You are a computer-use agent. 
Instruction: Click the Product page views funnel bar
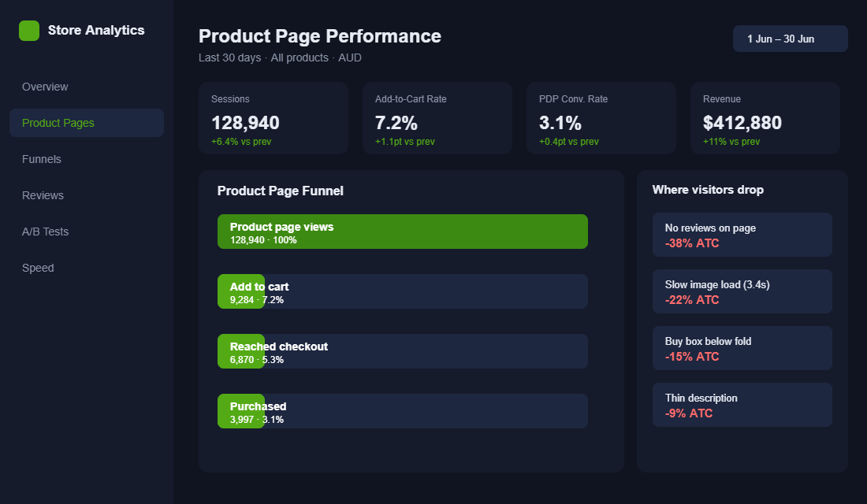(x=403, y=232)
